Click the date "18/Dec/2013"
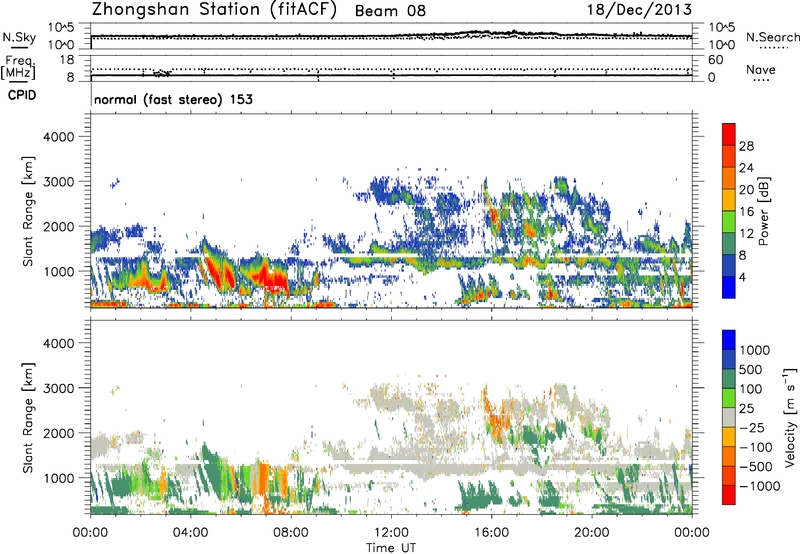Screen dimensions: 800x554 [639, 10]
